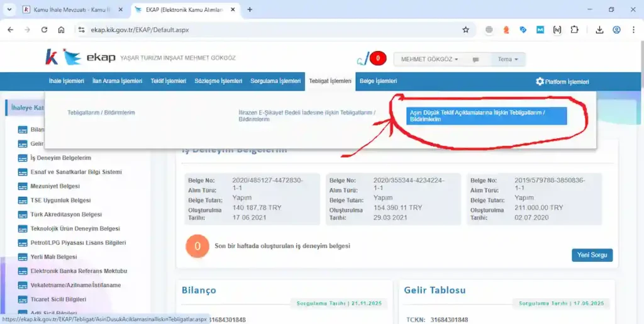The height and width of the screenshot is (324, 644).
Task: Open Ticaret Sicili Bilgileri sidebar link
Action: (x=58, y=299)
